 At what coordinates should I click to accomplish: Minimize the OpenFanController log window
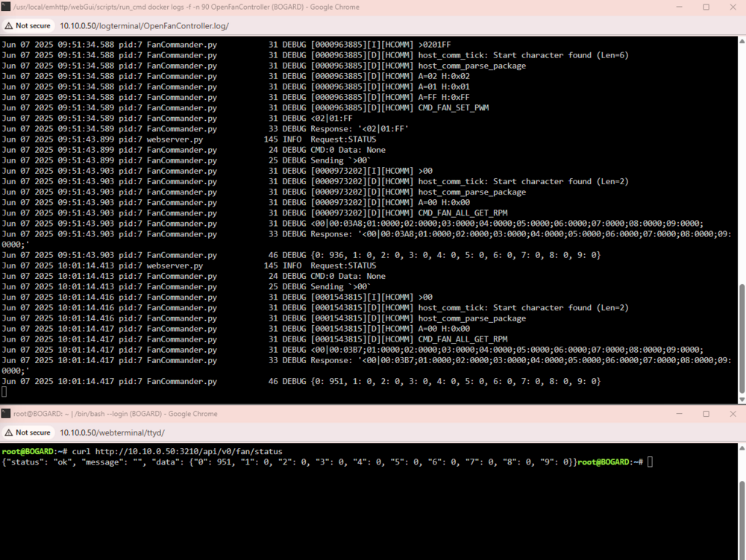(680, 7)
